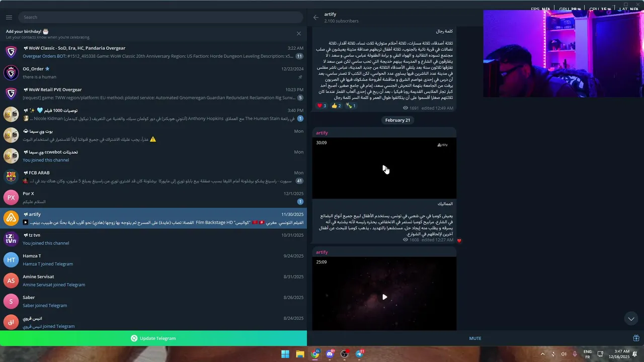644x362 pixels.
Task: Click the thumbs up reaction with 2
Action: 336,106
